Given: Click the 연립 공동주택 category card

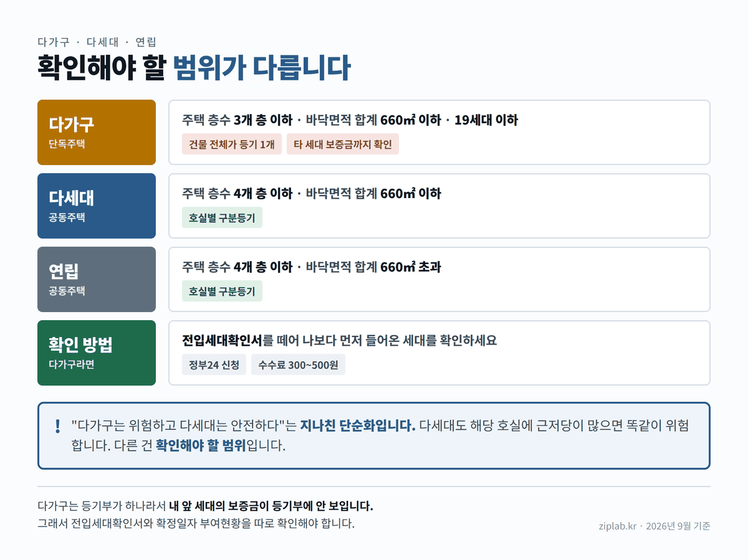Looking at the screenshot, I should (97, 279).
